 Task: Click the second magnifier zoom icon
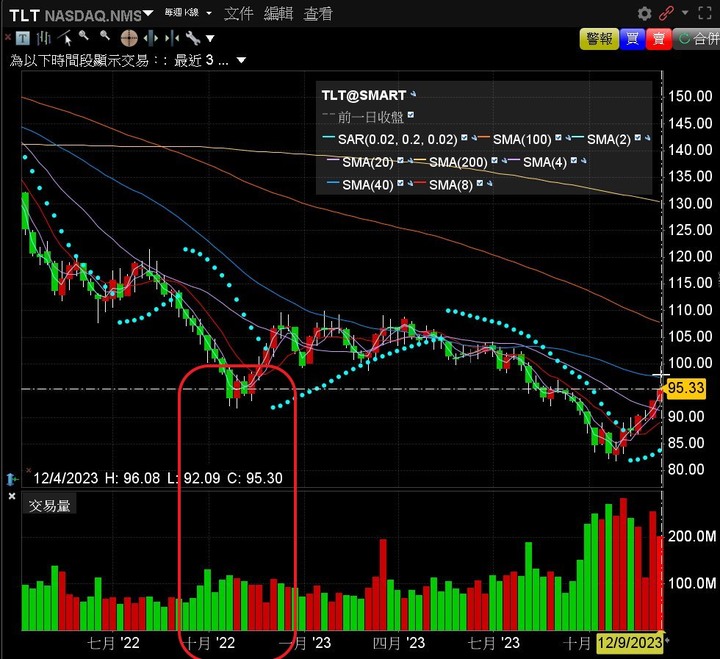(x=105, y=36)
